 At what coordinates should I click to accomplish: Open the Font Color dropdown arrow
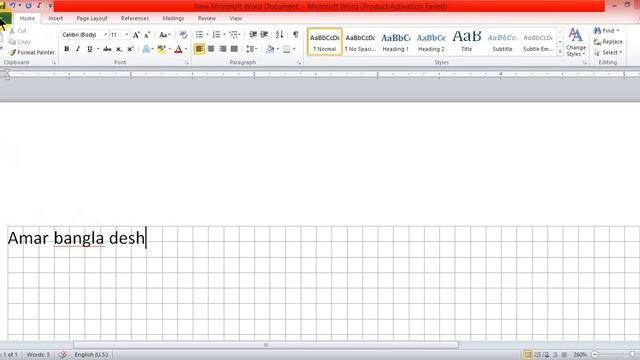(x=186, y=49)
